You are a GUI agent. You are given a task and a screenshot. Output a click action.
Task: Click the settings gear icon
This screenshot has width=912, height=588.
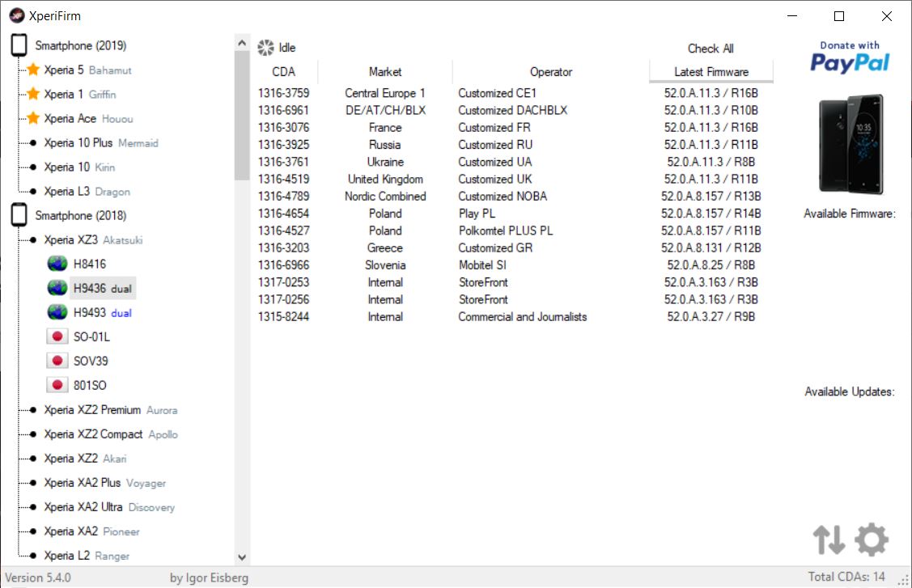pos(872,539)
